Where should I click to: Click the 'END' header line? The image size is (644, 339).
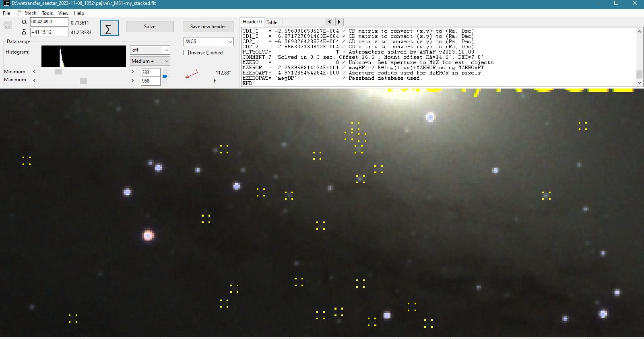247,83
